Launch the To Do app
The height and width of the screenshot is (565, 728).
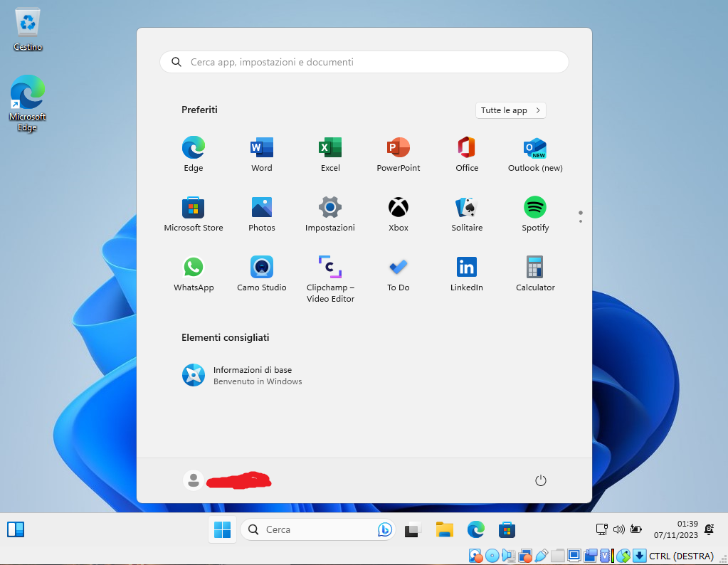click(399, 275)
